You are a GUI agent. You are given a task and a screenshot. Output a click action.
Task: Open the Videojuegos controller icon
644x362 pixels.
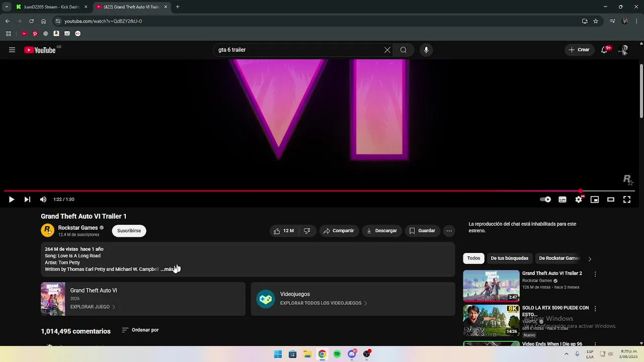[x=266, y=299]
